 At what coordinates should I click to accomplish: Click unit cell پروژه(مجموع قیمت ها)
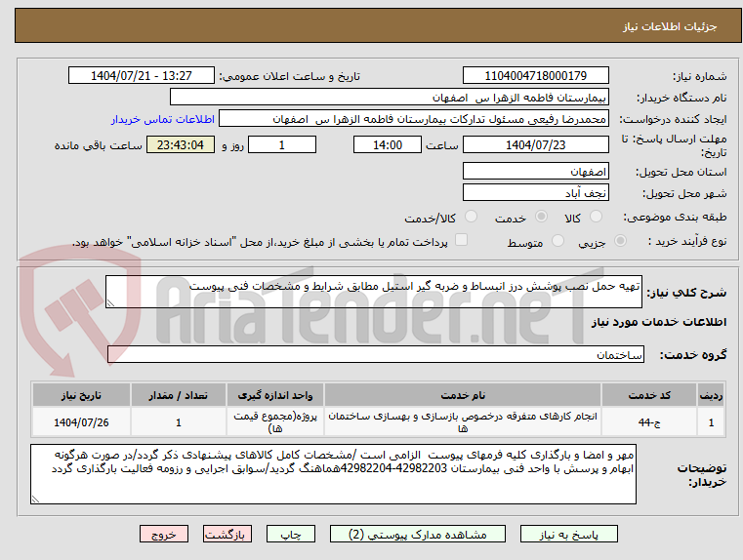(274, 422)
